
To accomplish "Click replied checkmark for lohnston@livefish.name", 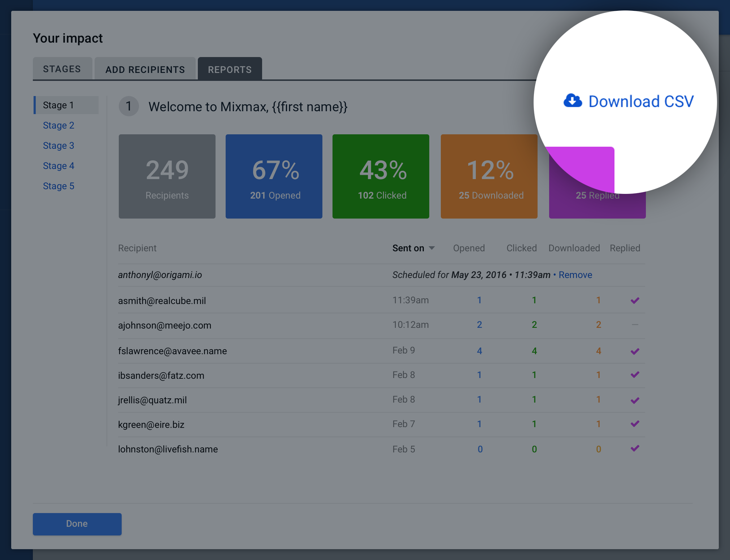I will 635,448.
